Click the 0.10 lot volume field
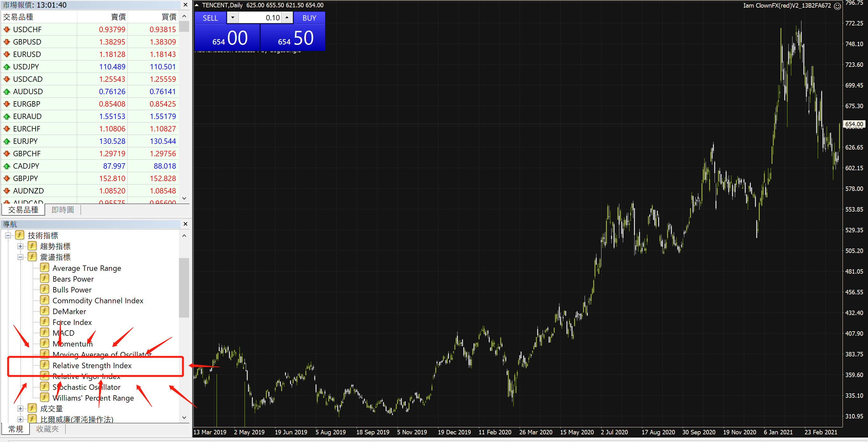The image size is (868, 442). pos(260,18)
